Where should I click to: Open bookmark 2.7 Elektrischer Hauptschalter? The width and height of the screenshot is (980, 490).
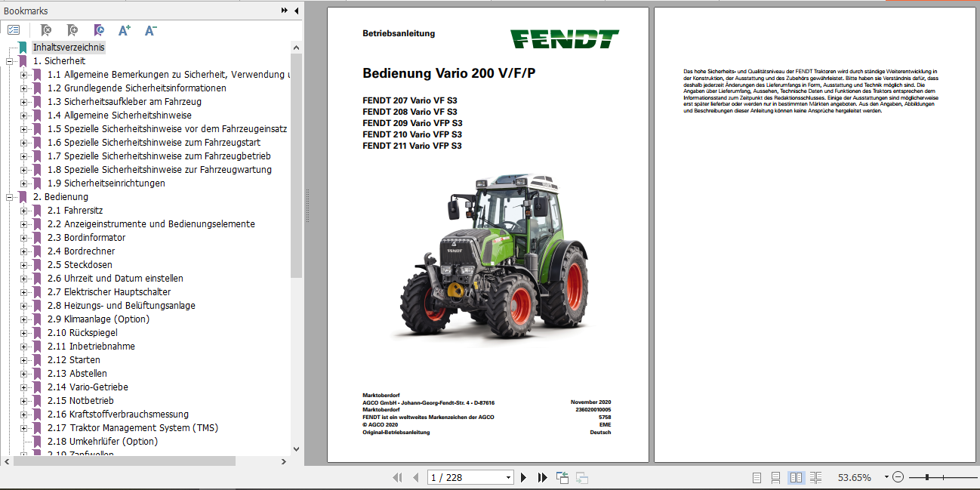(109, 292)
